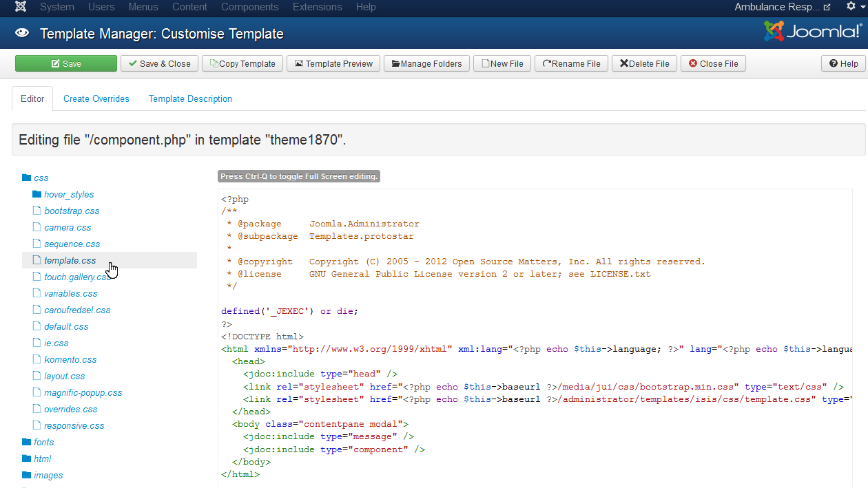This screenshot has height=488, width=868.
Task: Click the bootstrap.css file icon
Action: coord(37,211)
